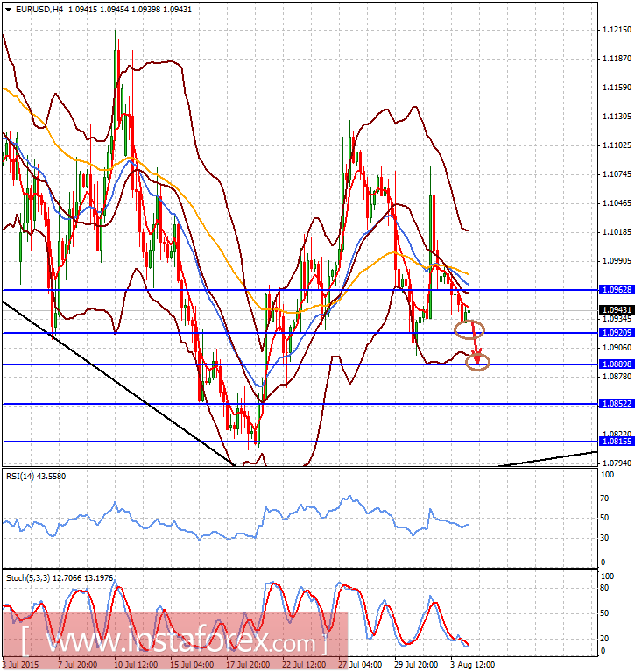
Task: Click the lower brown ellipse target marker
Action: [x=478, y=362]
